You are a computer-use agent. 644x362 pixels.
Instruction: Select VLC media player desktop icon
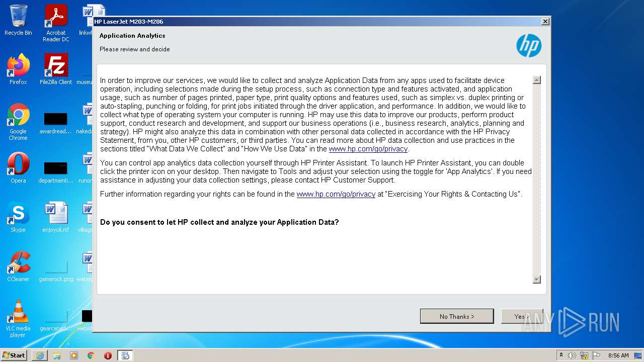pos(18,319)
